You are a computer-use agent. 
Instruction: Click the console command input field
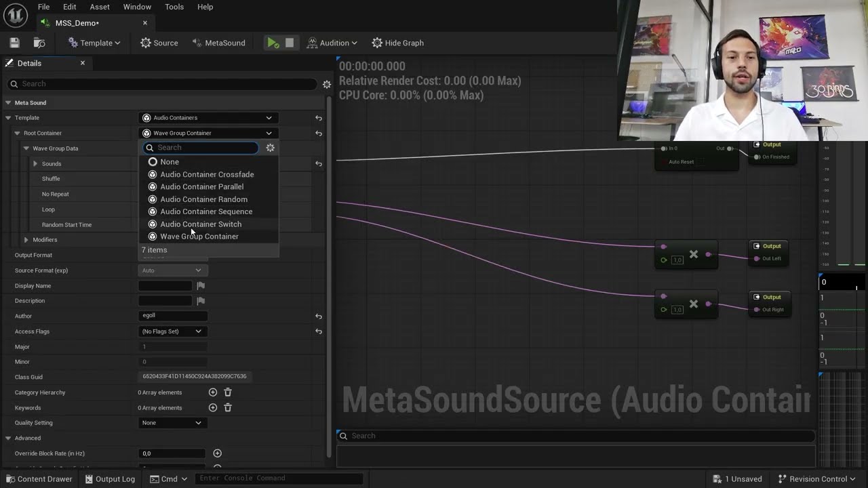(279, 479)
